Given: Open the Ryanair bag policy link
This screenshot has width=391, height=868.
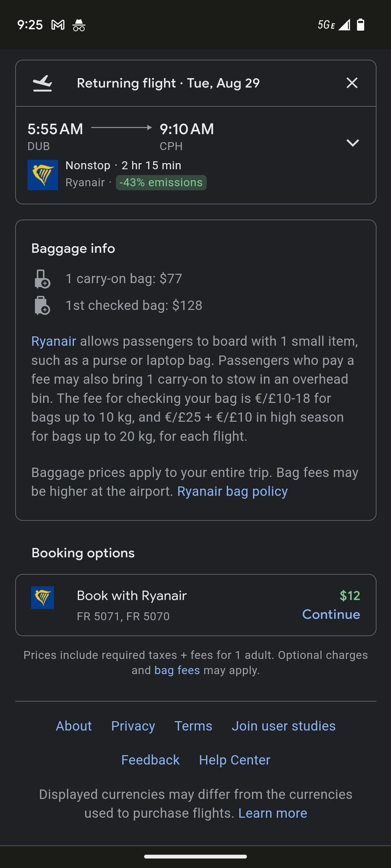Looking at the screenshot, I should (232, 491).
